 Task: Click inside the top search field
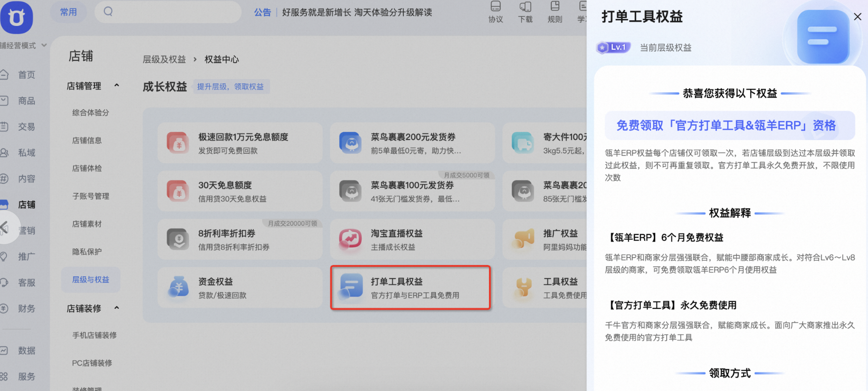pos(168,12)
